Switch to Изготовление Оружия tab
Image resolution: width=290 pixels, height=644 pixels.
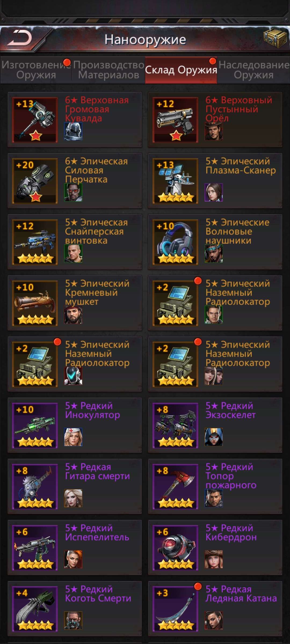(36, 70)
